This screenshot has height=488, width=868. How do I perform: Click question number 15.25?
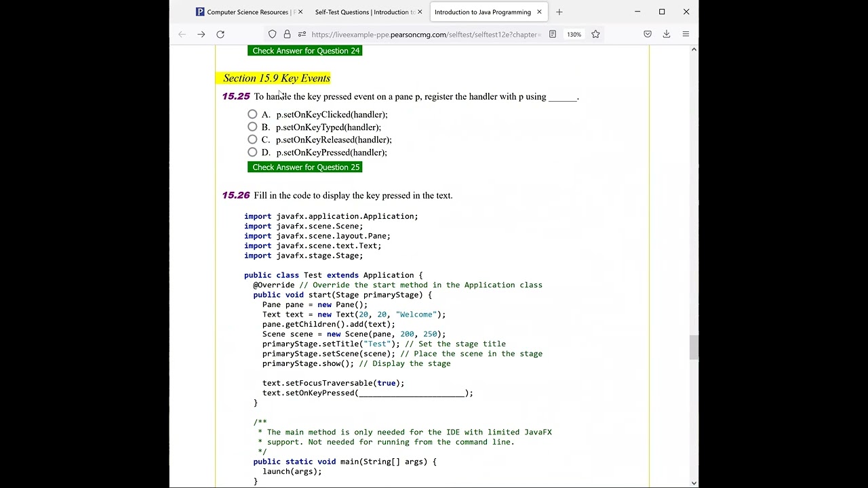[236, 96]
